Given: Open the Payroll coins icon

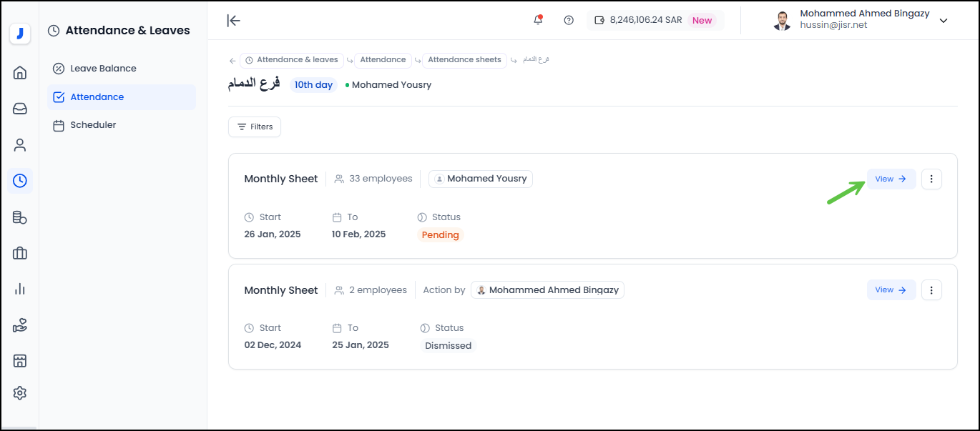Looking at the screenshot, I should pyautogui.click(x=20, y=217).
